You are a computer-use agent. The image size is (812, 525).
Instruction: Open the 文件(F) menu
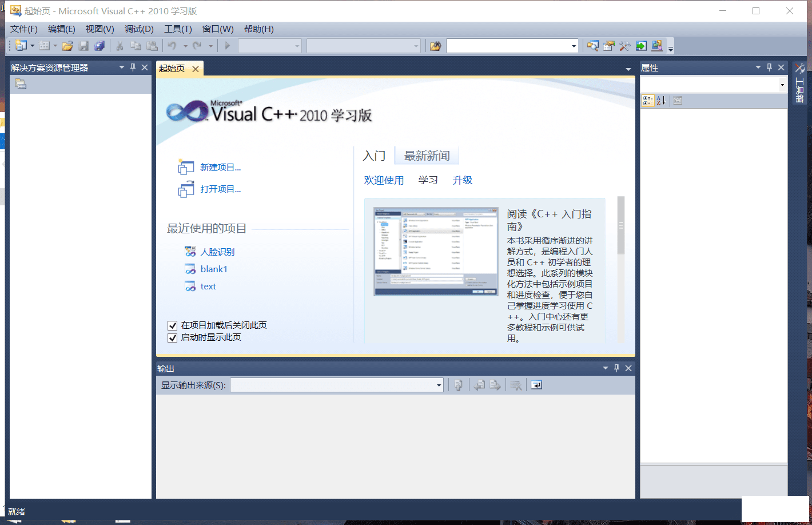[x=24, y=29]
